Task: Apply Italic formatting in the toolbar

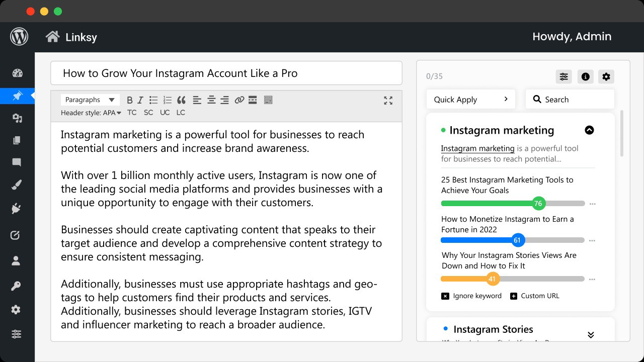Action: pos(140,100)
